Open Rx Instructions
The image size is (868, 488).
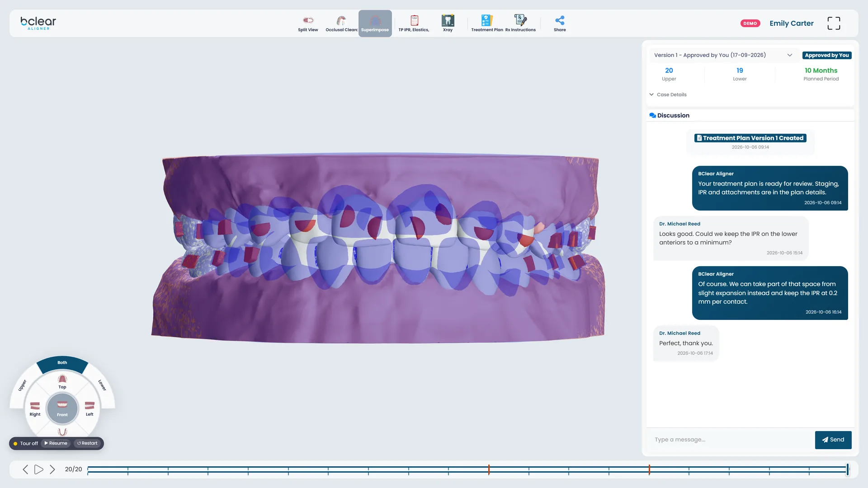click(520, 23)
